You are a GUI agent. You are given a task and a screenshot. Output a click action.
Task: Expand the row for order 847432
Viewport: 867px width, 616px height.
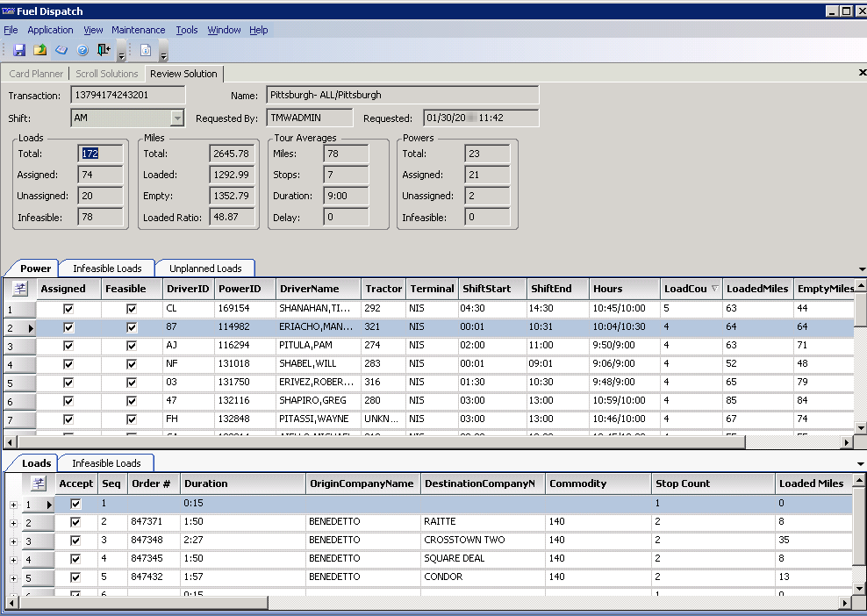13,578
